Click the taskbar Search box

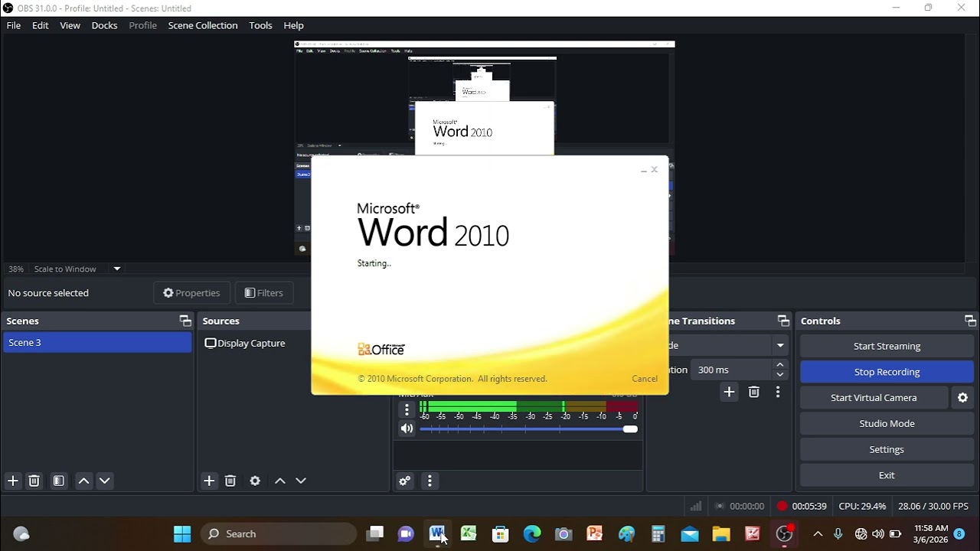tap(279, 534)
